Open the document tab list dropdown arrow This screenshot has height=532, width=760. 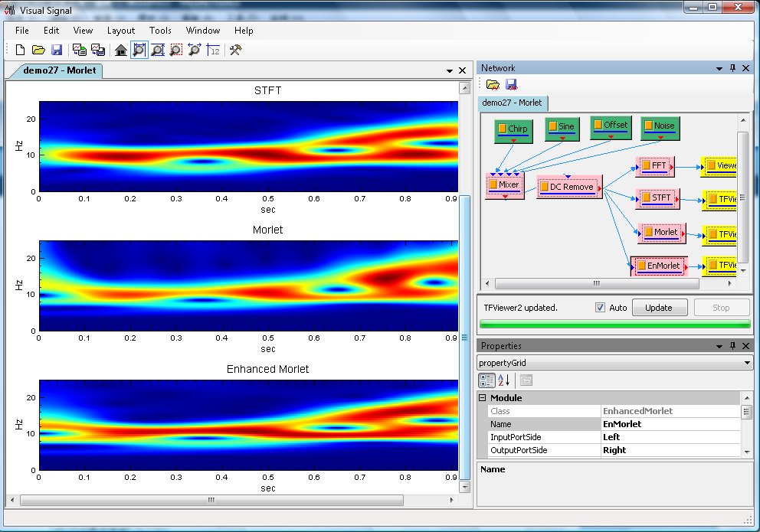pos(449,70)
